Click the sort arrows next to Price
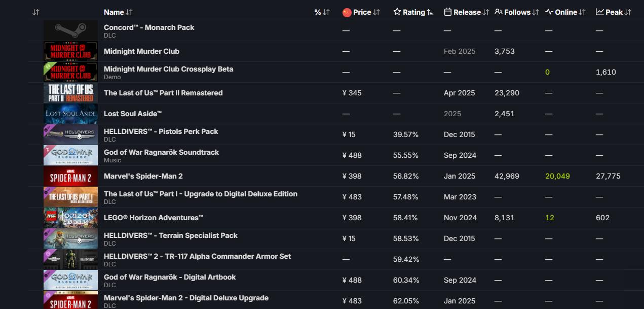Screen dimensions: 644x309 (376, 12)
